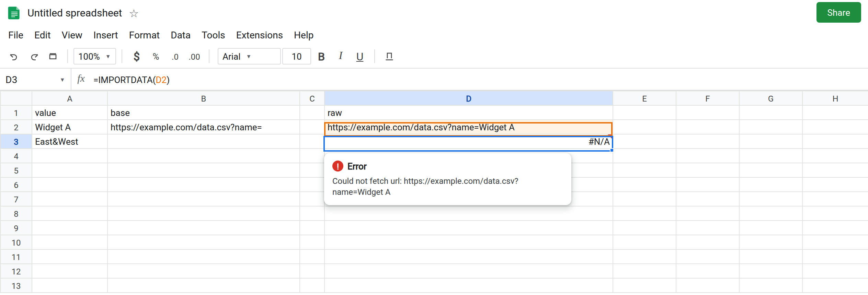Redo the last action
This screenshot has width=868, height=295.
[34, 57]
